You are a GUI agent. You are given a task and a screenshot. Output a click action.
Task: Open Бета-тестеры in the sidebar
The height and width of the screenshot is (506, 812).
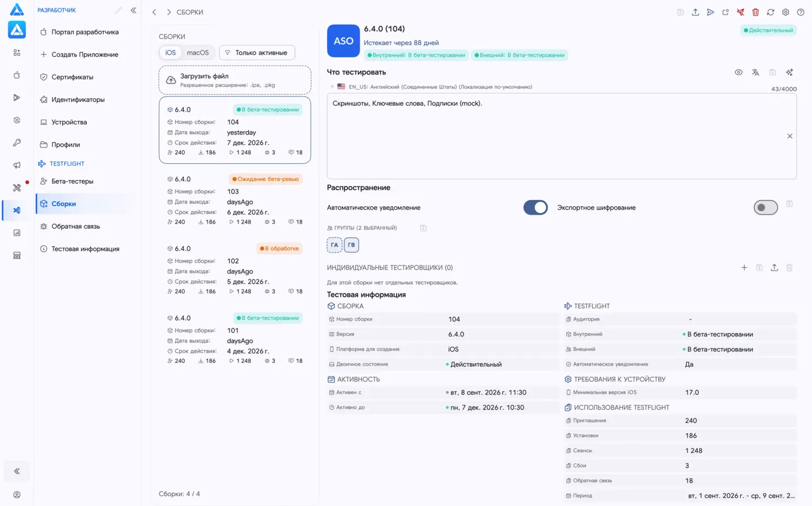tap(85, 181)
